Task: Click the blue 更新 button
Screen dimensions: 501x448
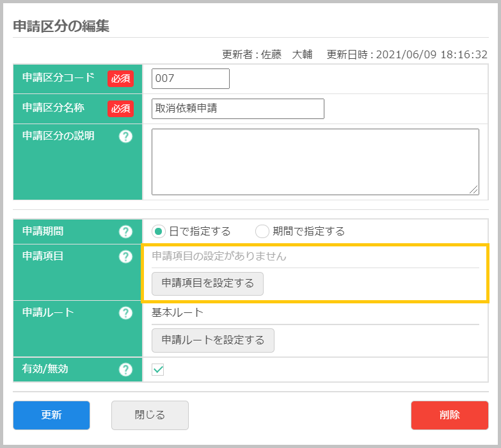Action: (51, 415)
